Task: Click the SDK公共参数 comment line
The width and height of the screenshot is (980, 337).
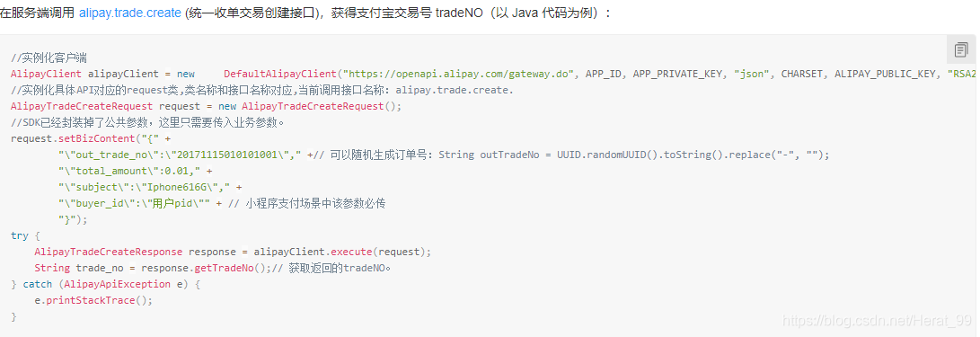Action: click(x=147, y=122)
